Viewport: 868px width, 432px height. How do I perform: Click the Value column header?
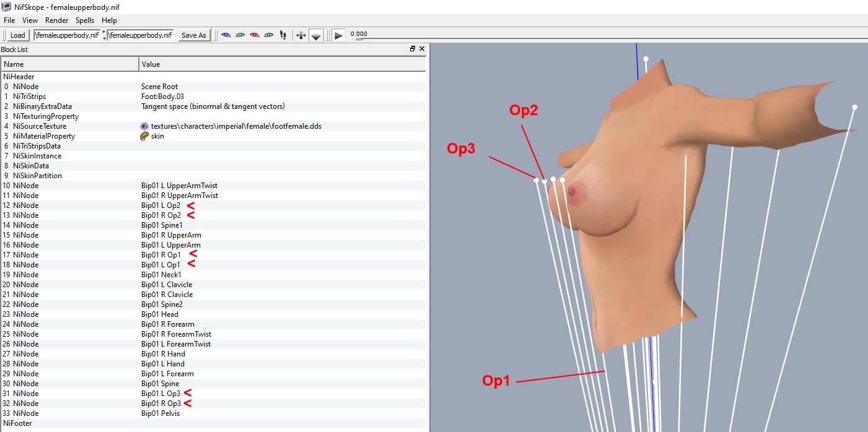[x=283, y=64]
